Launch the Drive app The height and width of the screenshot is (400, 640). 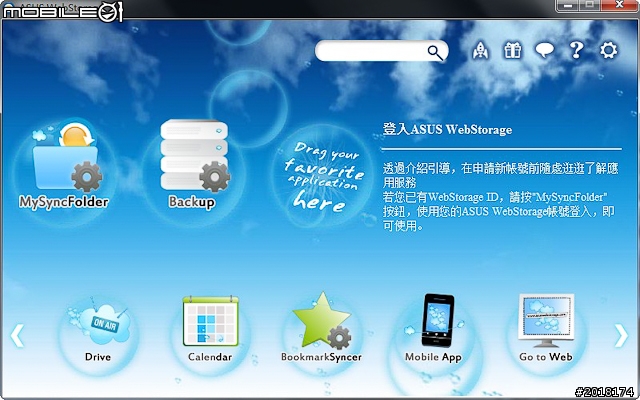(98, 331)
